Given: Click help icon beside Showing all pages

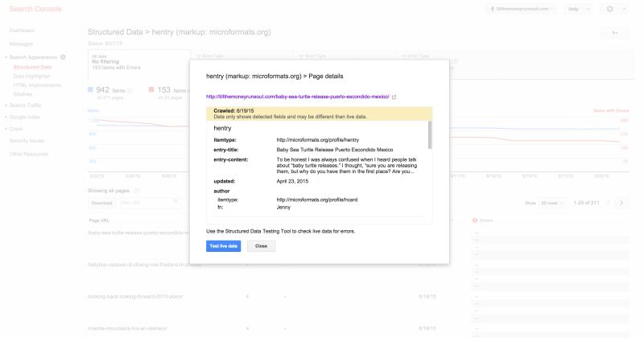Looking at the screenshot, I should [x=137, y=191].
